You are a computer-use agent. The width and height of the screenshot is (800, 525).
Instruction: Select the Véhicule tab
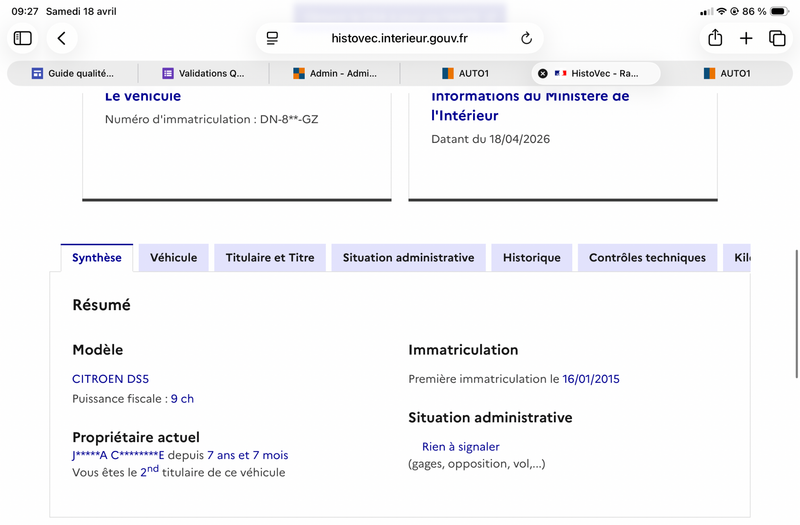click(x=173, y=258)
